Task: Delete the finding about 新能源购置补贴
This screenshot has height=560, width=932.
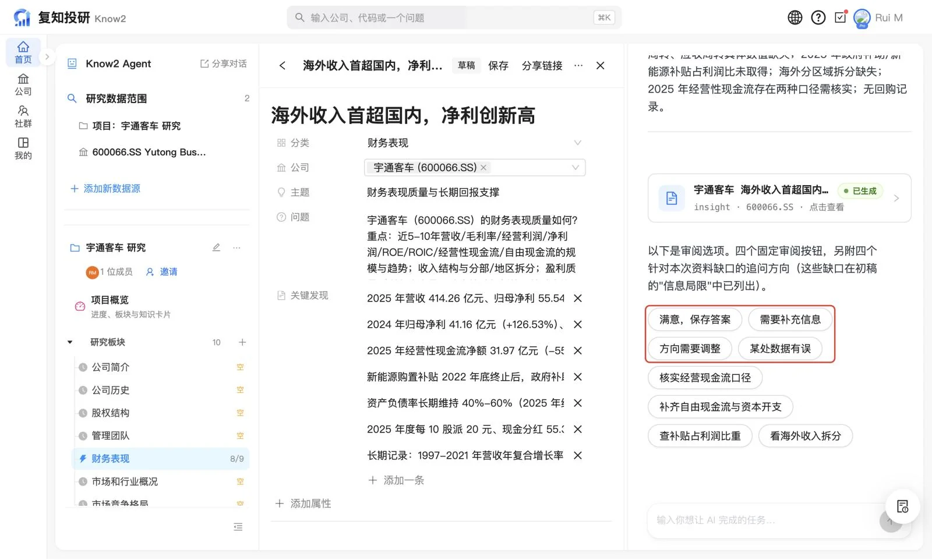Action: (x=578, y=377)
